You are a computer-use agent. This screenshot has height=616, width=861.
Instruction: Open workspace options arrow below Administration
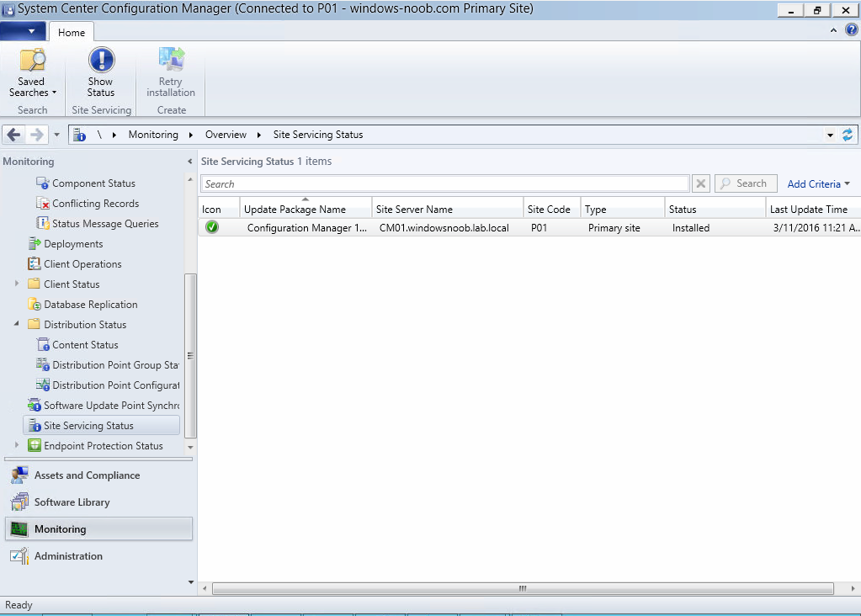point(190,582)
